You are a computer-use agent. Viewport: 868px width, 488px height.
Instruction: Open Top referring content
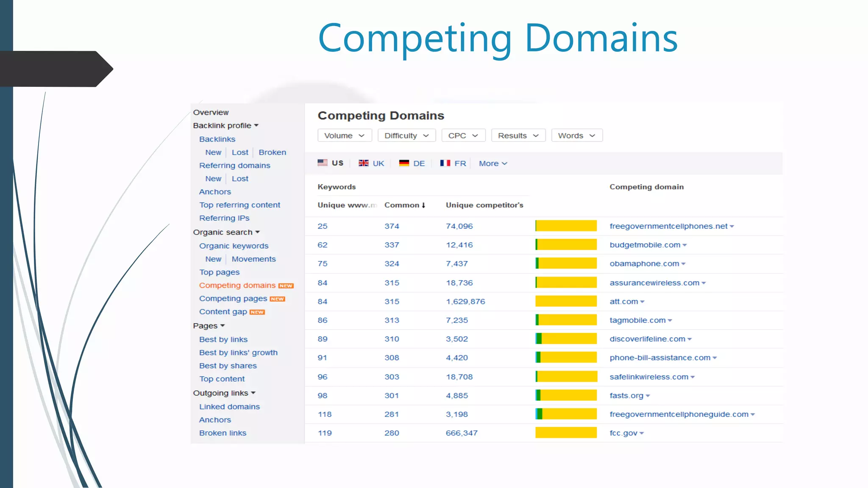coord(239,205)
